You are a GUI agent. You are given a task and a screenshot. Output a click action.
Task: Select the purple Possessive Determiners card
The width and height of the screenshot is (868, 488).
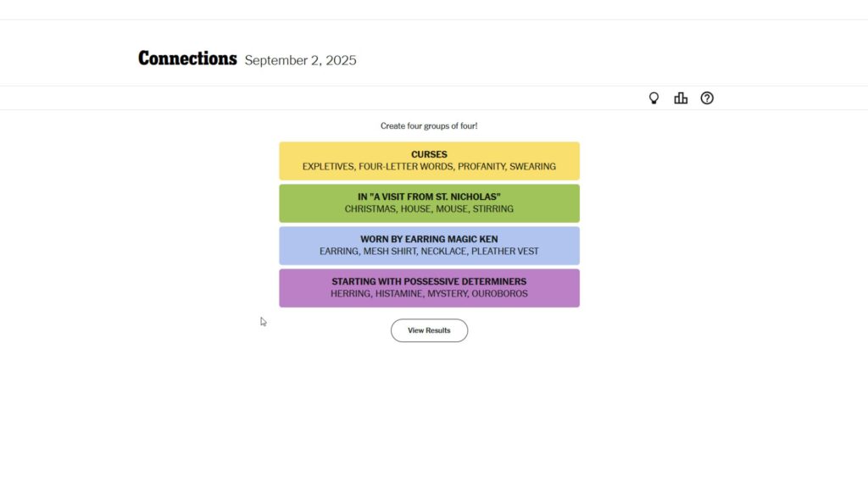(429, 287)
